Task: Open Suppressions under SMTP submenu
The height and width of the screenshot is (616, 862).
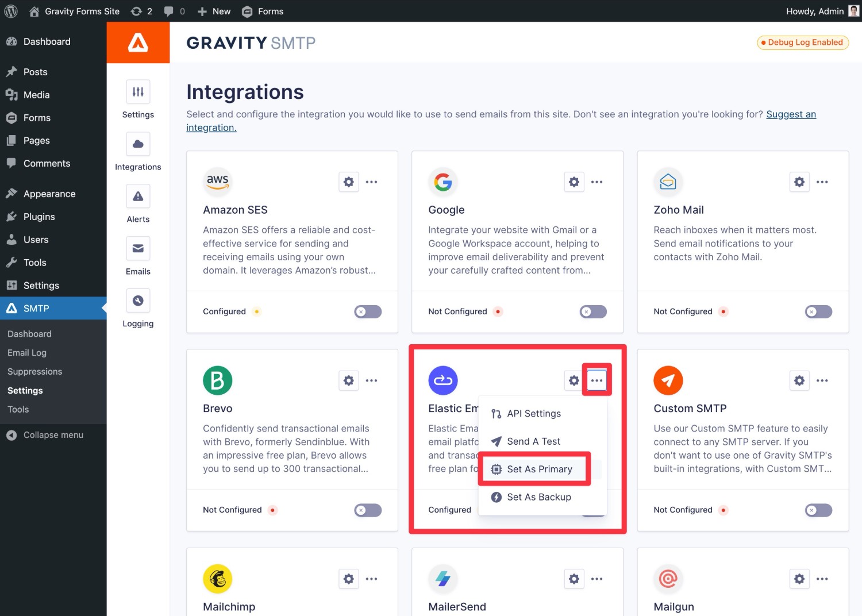Action: (x=34, y=372)
